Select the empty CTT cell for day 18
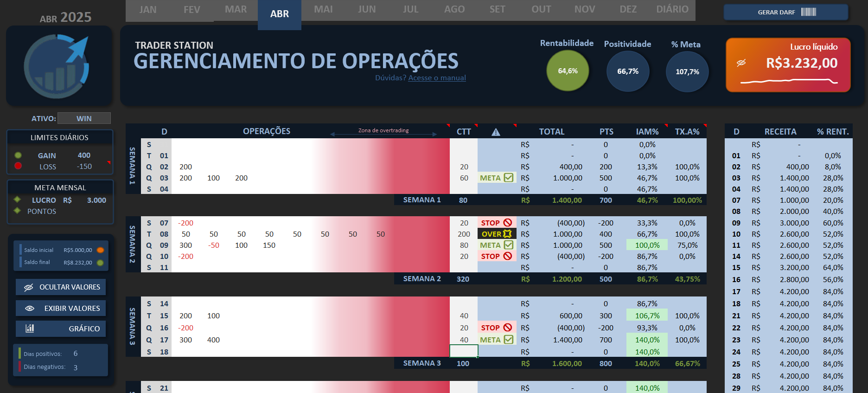The image size is (868, 393). [x=464, y=351]
